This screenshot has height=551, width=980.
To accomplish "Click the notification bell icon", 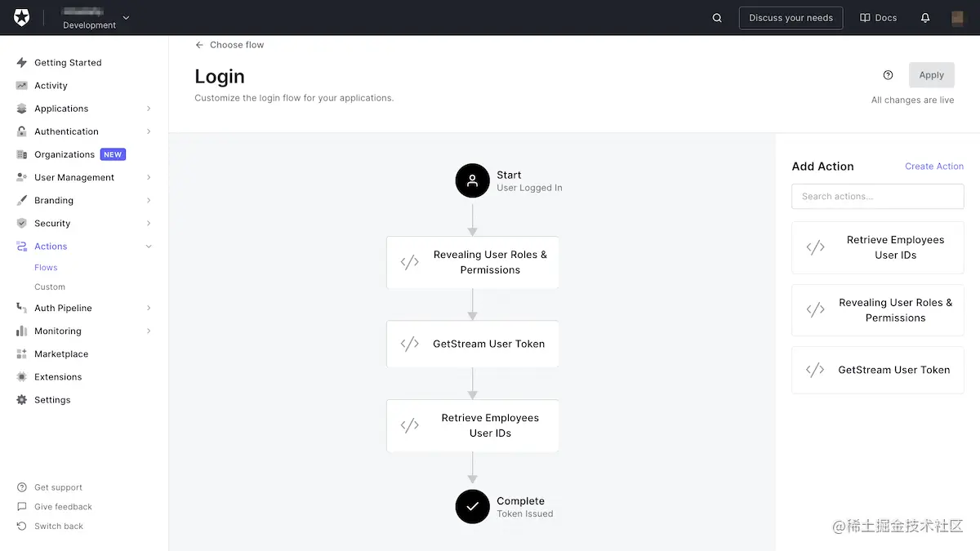I will pos(925,17).
